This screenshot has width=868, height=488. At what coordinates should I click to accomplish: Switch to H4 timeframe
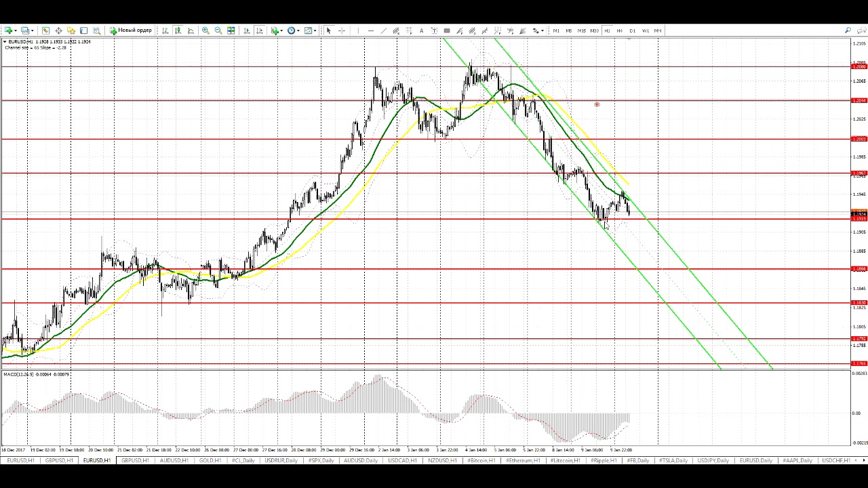[619, 30]
